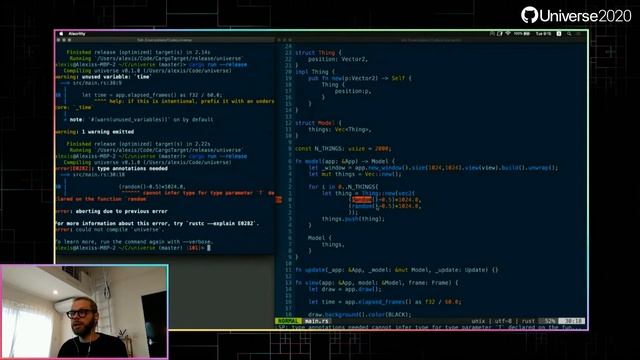The image size is (640, 360).
Task: Click 'things.push(thing);' line in the editor
Action: click(353, 219)
